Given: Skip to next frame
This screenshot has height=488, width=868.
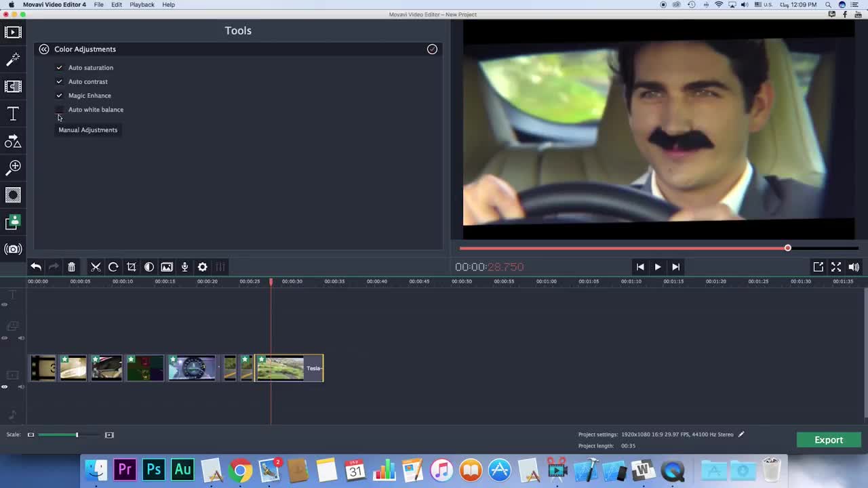Looking at the screenshot, I should 675,267.
